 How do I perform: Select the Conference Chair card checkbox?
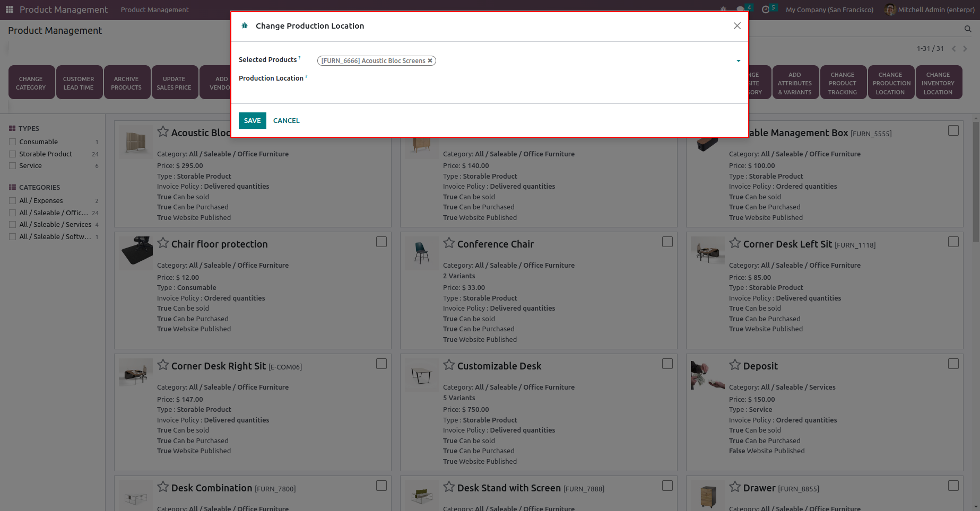(x=667, y=242)
